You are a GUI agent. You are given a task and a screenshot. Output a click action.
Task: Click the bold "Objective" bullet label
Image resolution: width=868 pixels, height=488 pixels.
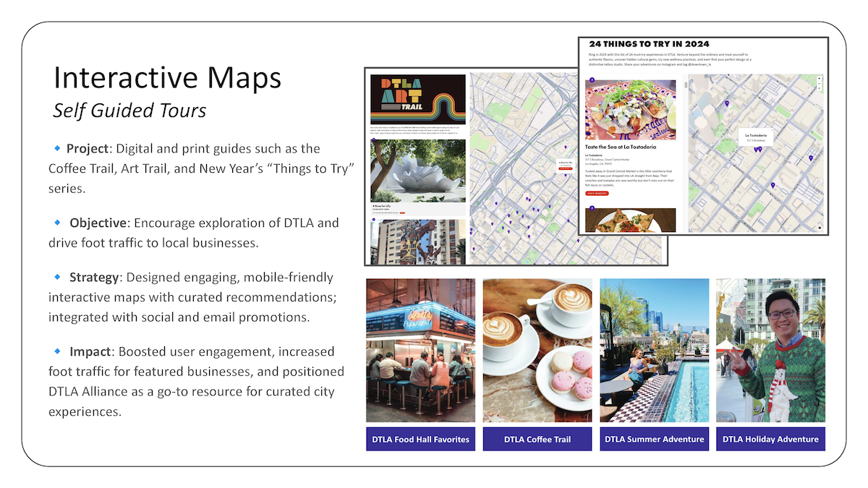pos(97,223)
